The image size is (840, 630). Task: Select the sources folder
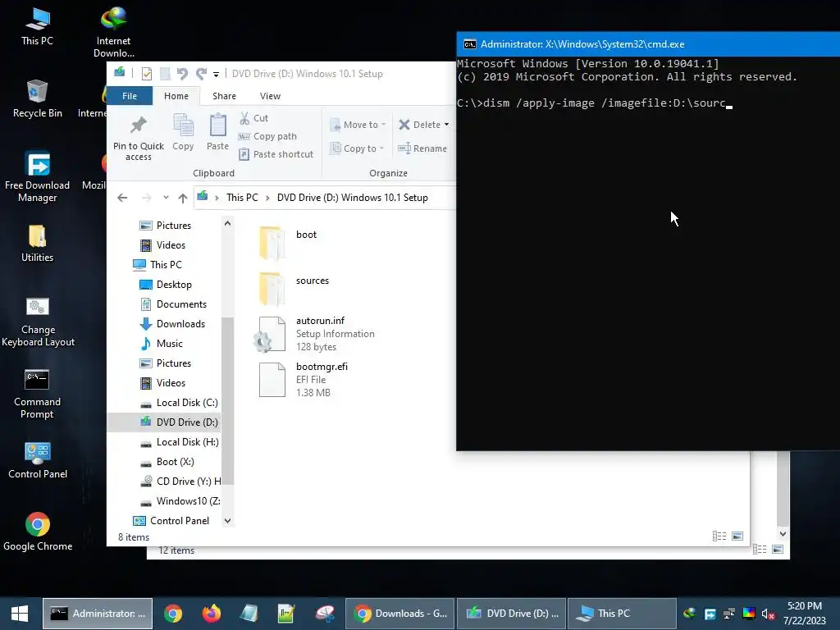click(294, 288)
